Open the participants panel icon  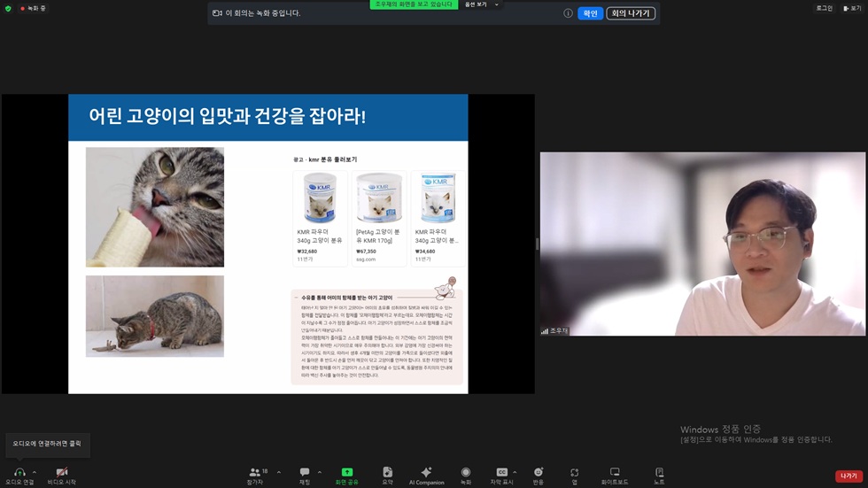(x=255, y=473)
